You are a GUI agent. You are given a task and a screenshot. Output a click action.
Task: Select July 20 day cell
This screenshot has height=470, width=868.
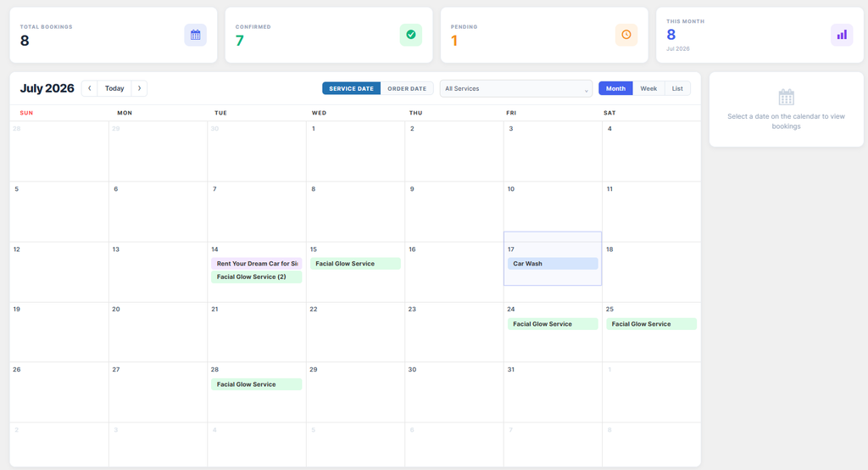(158, 332)
